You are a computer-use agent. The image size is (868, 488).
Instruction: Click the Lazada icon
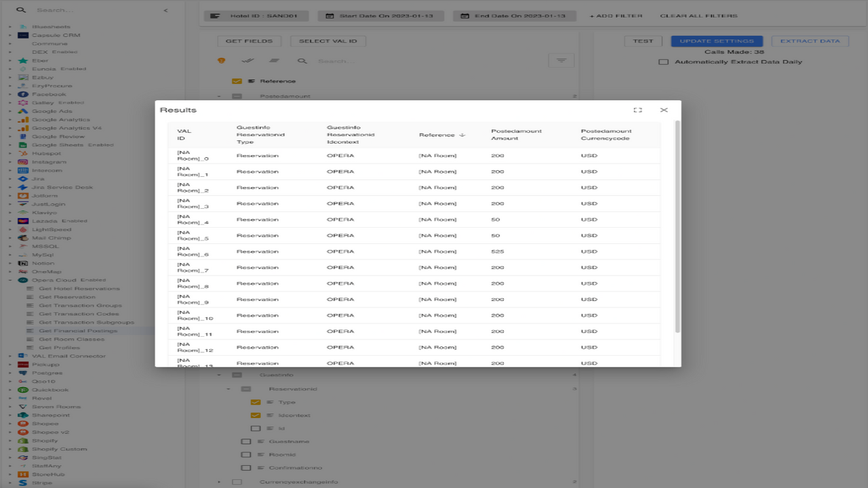(23, 221)
